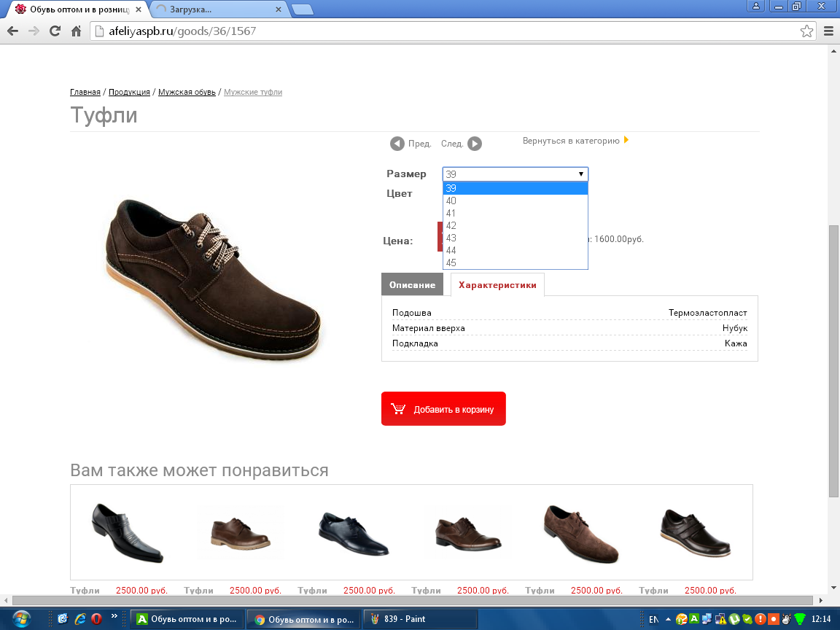The width and height of the screenshot is (840, 630).
Task: Click the browser forward arrow
Action: click(34, 31)
